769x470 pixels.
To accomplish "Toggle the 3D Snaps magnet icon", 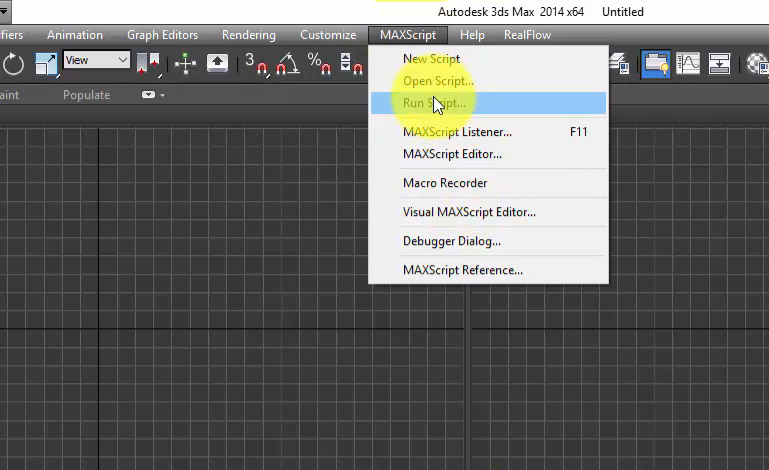I will pos(256,64).
